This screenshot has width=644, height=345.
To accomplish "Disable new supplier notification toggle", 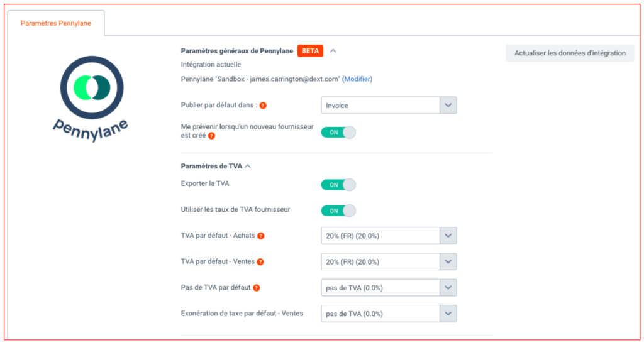I will click(x=338, y=133).
